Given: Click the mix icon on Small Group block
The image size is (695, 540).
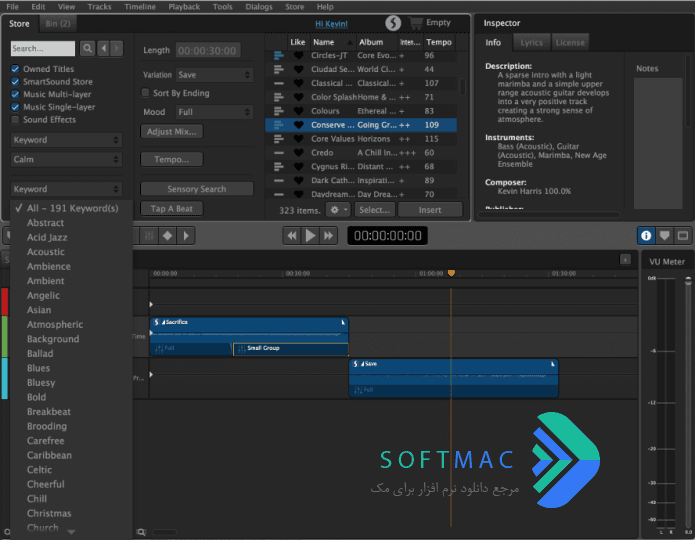Looking at the screenshot, I should [x=242, y=349].
